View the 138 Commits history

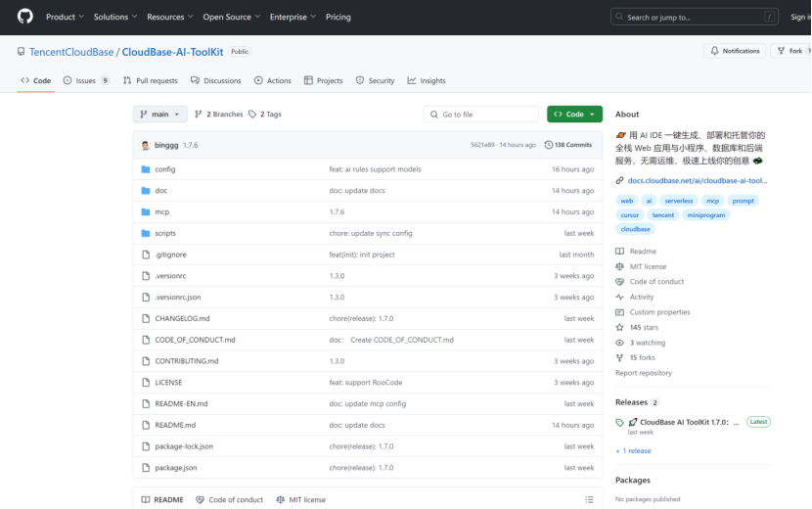pyautogui.click(x=568, y=145)
